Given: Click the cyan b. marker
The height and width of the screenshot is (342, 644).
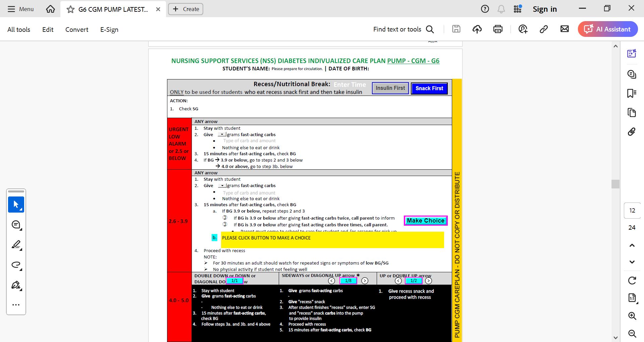Looking at the screenshot, I should click(x=215, y=238).
